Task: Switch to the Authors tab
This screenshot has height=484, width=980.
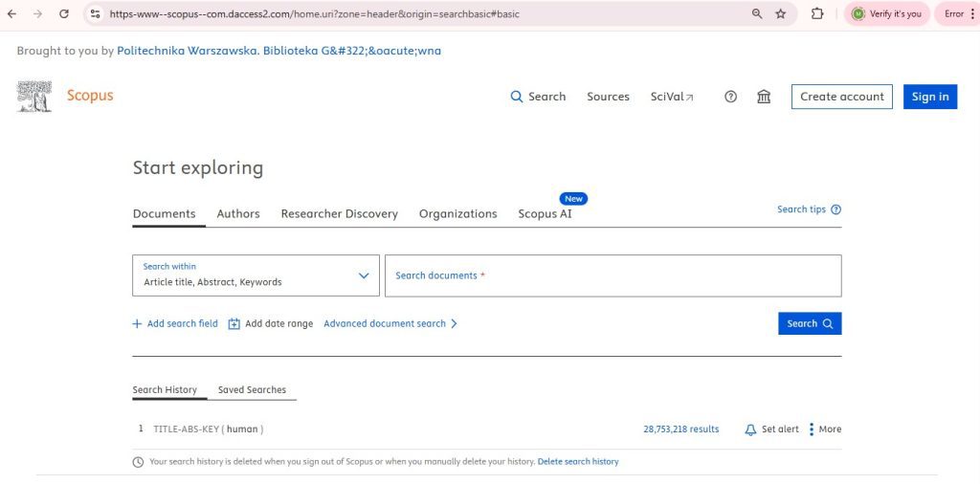Action: (x=238, y=214)
